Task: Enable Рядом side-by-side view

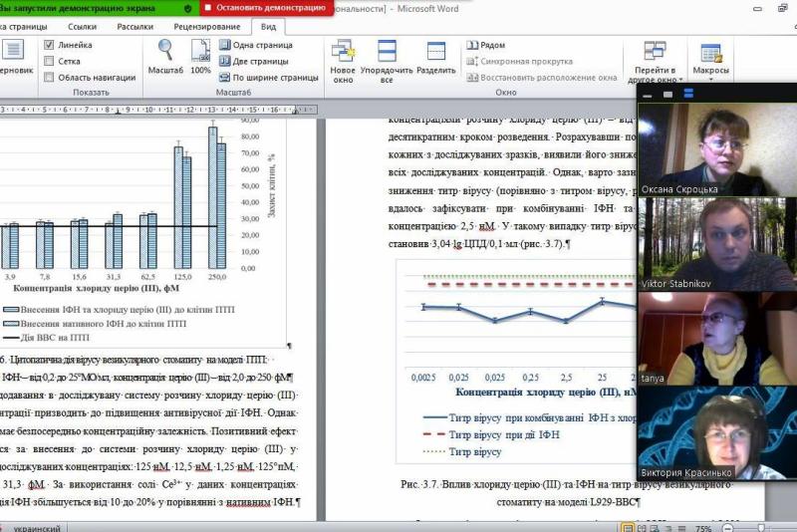Action: 486,45
